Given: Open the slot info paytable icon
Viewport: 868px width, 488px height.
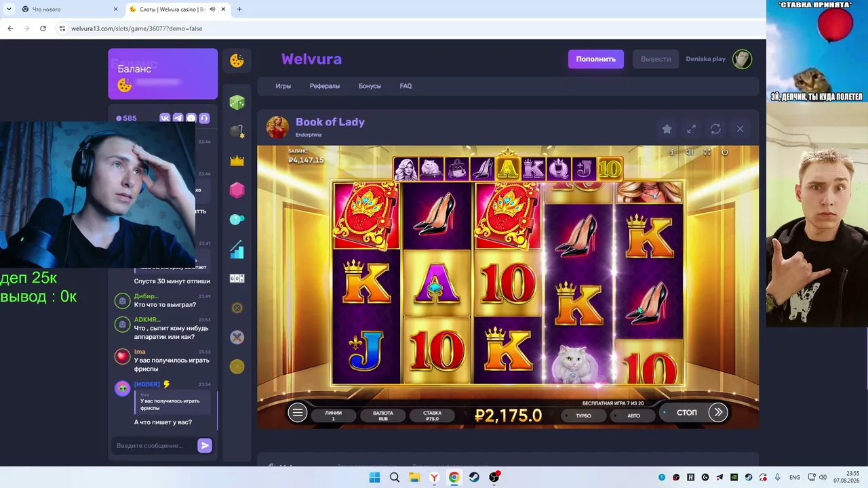Looking at the screenshot, I should click(672, 152).
